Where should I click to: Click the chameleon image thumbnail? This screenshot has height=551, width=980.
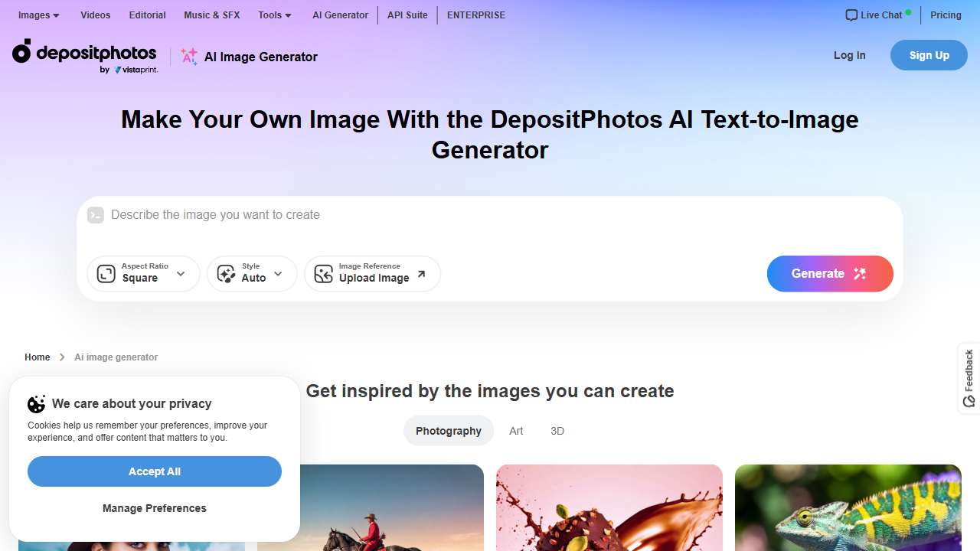[848, 508]
